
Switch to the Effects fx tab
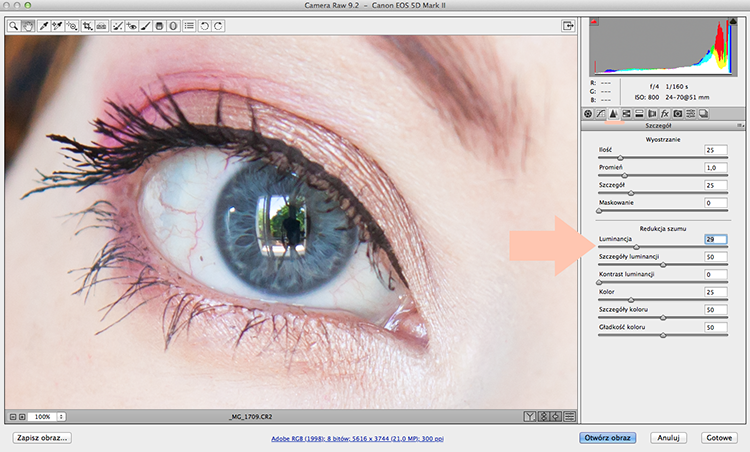tap(664, 114)
